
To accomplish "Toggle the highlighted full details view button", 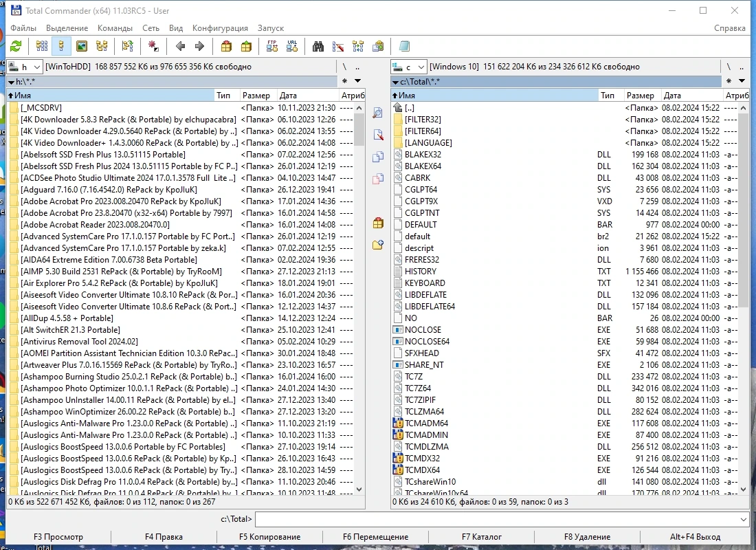I will click(61, 46).
